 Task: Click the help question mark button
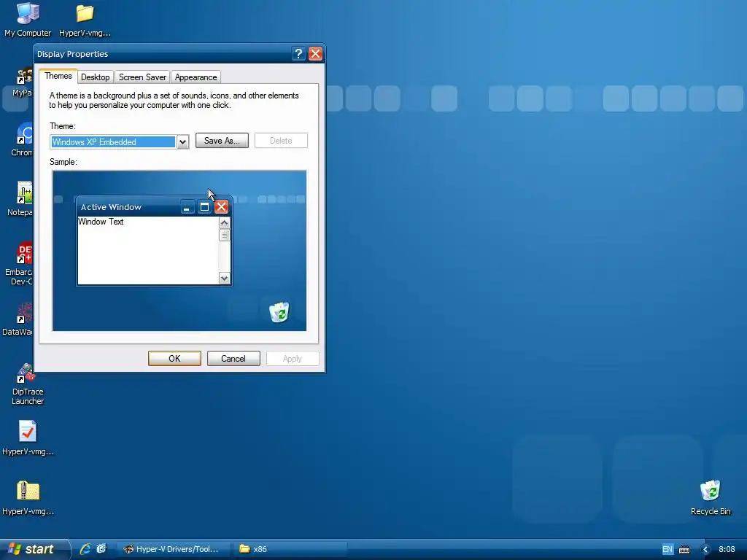298,54
